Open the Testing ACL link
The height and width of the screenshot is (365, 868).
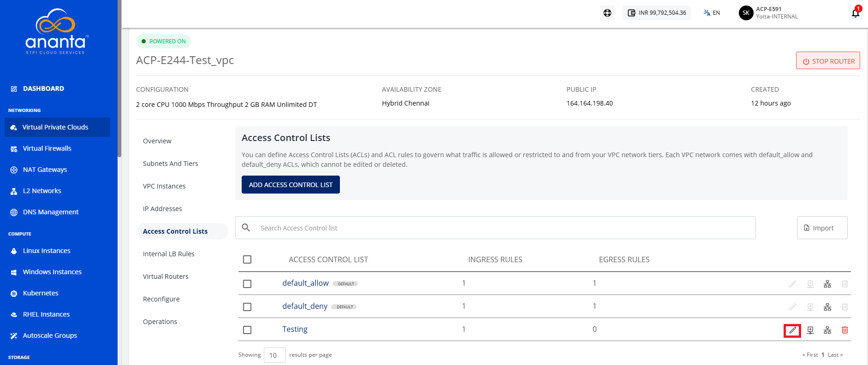tap(295, 329)
